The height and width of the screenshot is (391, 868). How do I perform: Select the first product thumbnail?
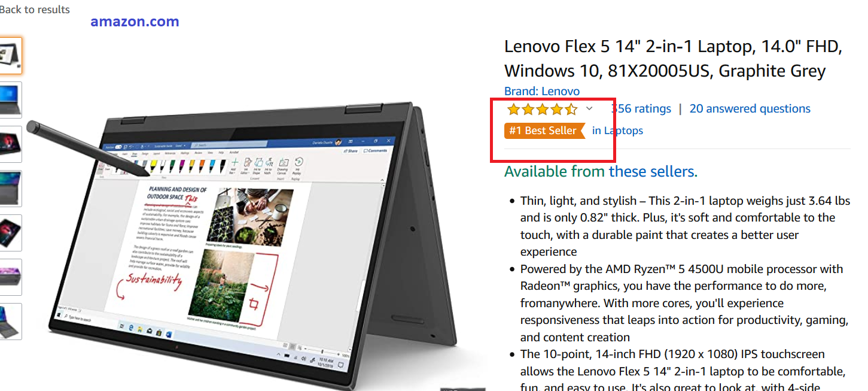point(10,56)
